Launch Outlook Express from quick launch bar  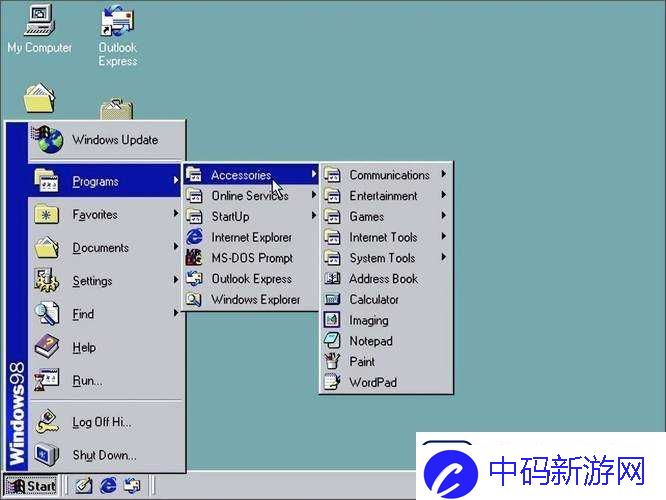[132, 485]
